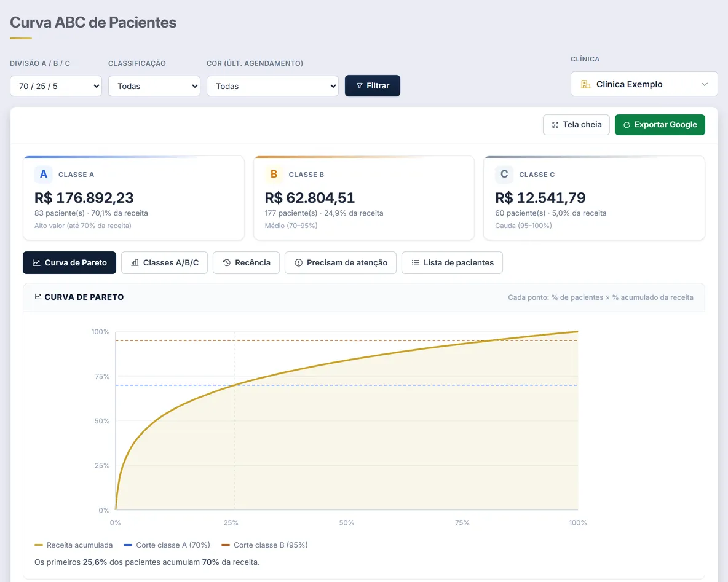Click the Google G icon on export button
The height and width of the screenshot is (582, 728).
click(x=627, y=125)
